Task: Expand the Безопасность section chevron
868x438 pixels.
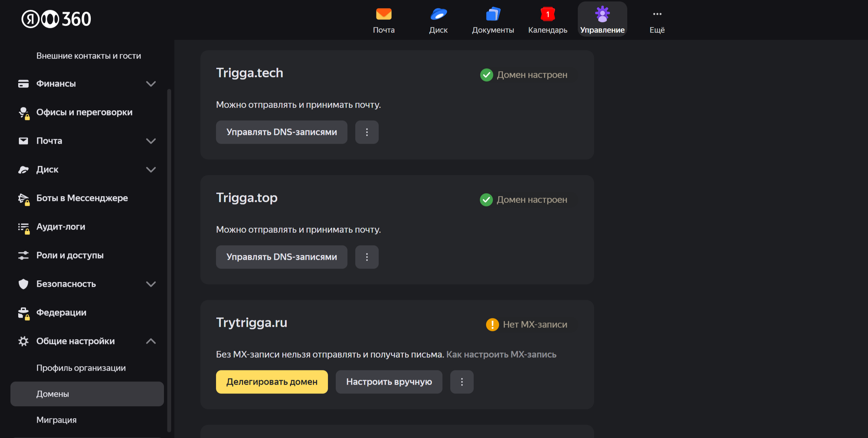Action: [x=151, y=284]
